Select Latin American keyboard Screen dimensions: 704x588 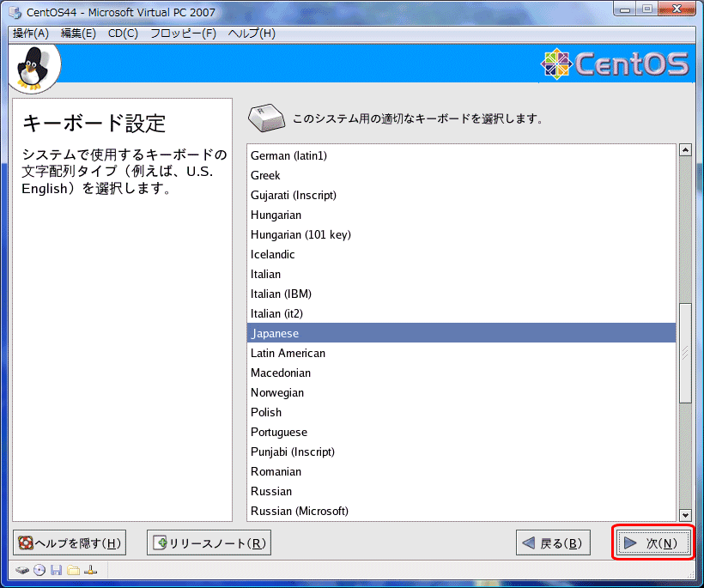[461, 354]
